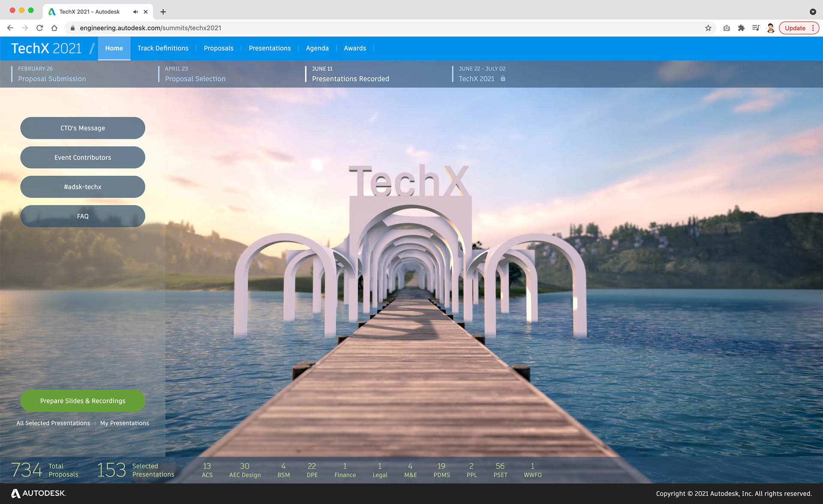Open the Agenda tab
The height and width of the screenshot is (504, 823).
pyautogui.click(x=317, y=48)
